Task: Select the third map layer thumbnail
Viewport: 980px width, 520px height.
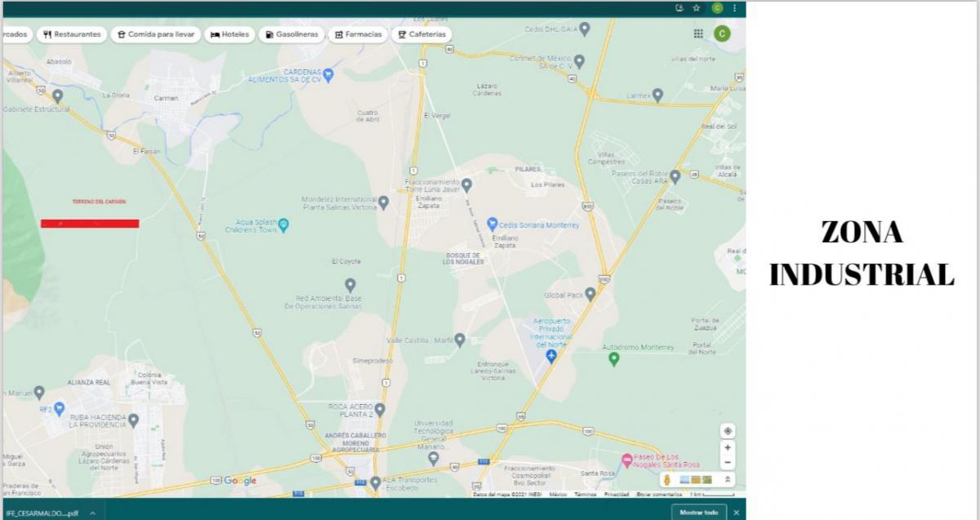Action: [706, 479]
